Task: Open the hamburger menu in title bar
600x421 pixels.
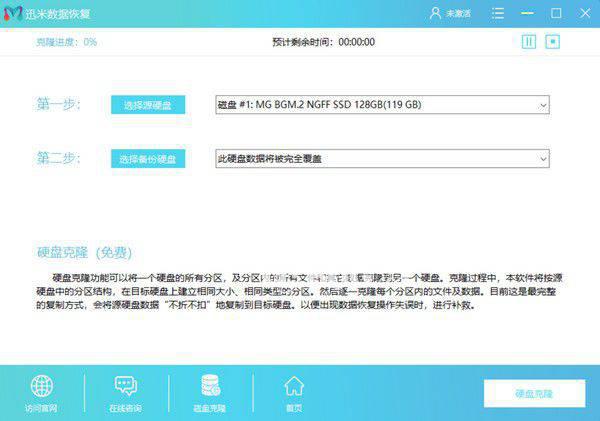Action: (x=497, y=13)
